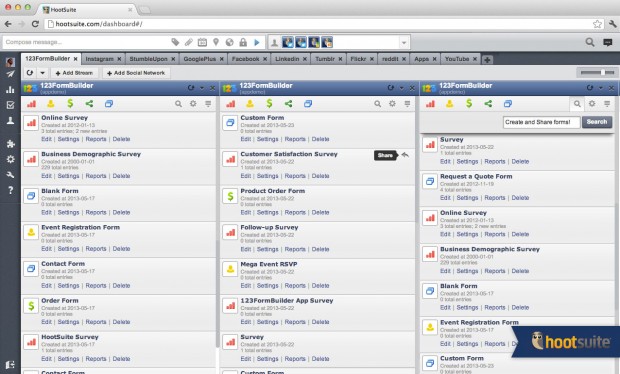Open the Analytics bar chart sidebar icon
The image size is (620, 374).
pos(10,90)
